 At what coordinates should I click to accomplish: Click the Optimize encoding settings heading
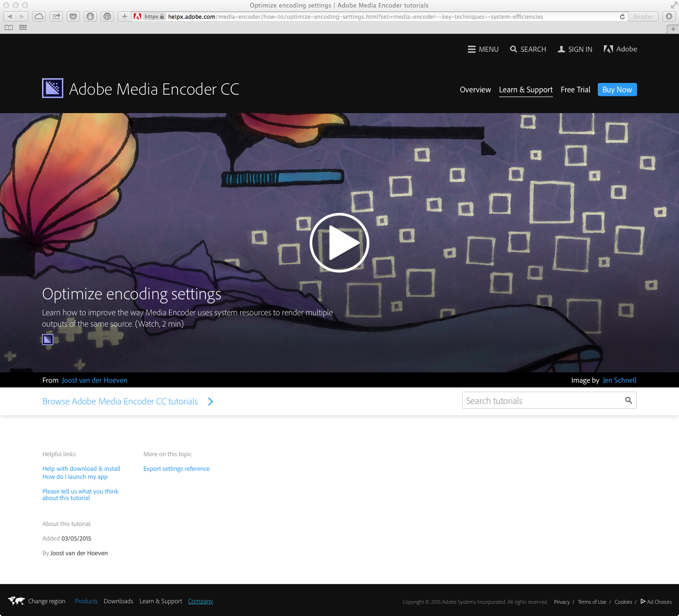pyautogui.click(x=132, y=294)
